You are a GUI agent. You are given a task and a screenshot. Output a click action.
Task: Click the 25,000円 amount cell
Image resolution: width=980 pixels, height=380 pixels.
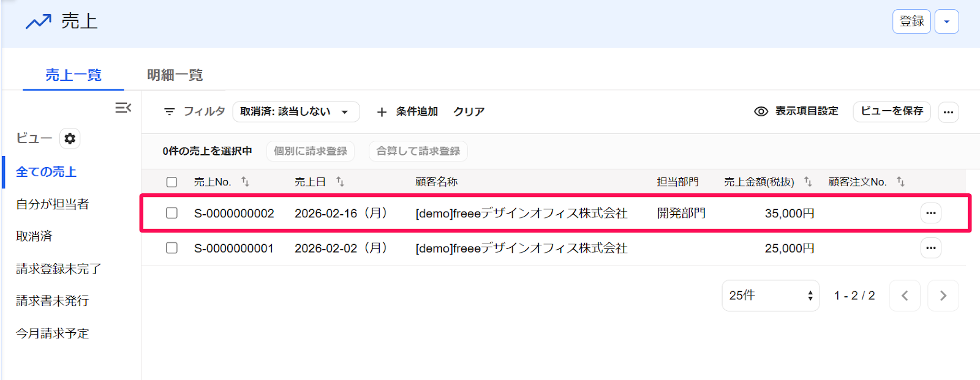tap(790, 248)
